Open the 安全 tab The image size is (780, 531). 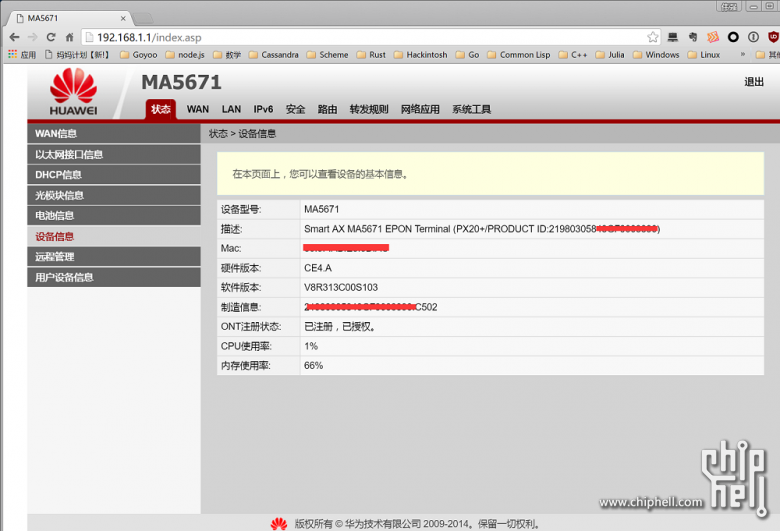click(295, 109)
